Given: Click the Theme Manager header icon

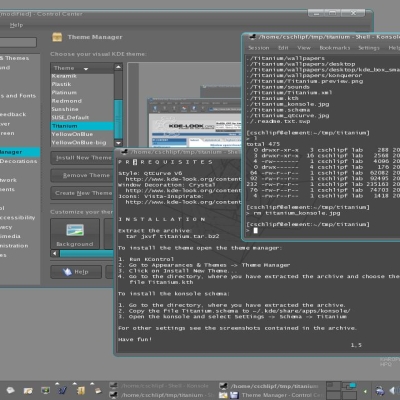Looking at the screenshot, I should [57, 37].
